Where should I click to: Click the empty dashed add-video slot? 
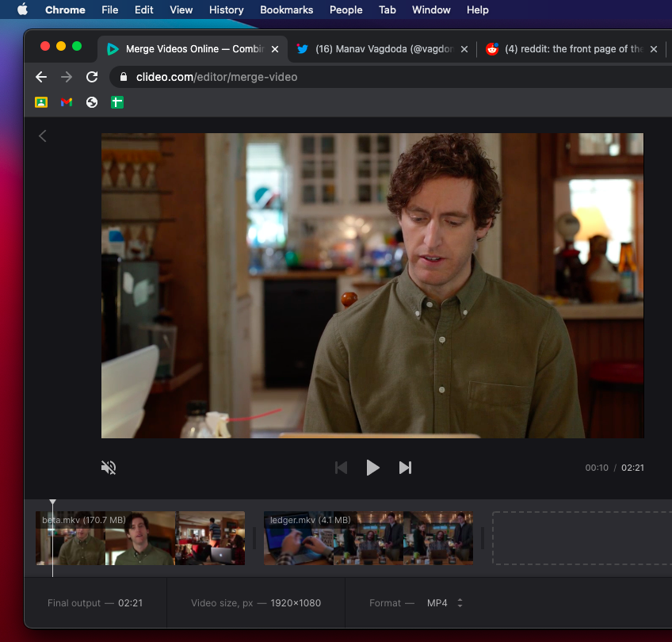pos(582,538)
